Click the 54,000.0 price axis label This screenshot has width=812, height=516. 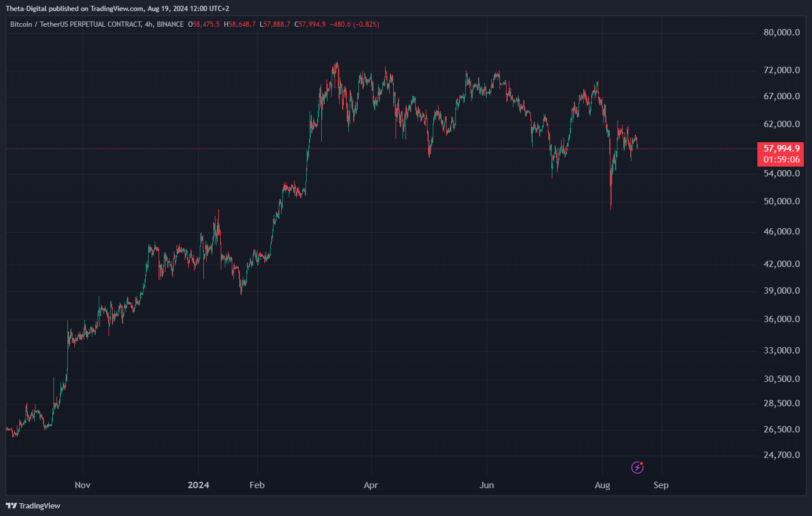[x=782, y=174]
